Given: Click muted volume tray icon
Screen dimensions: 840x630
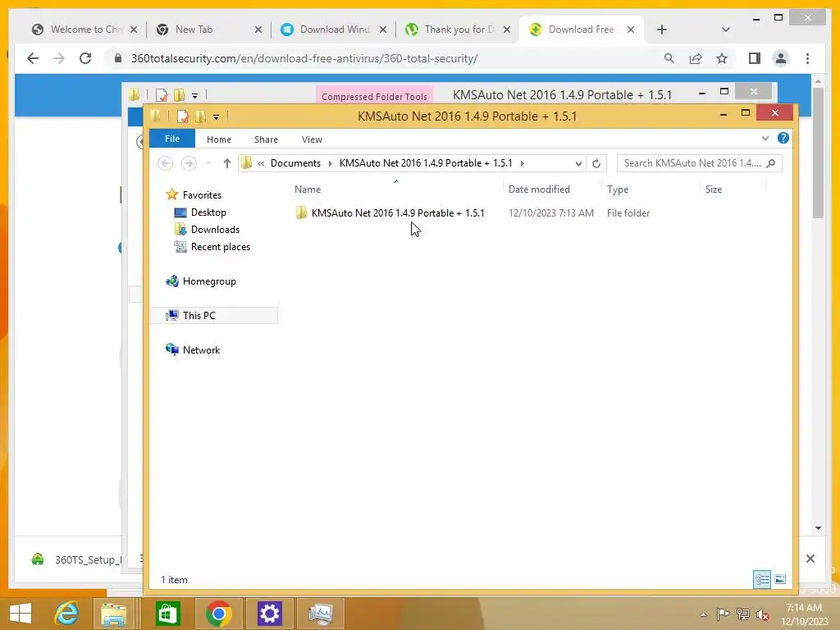Looking at the screenshot, I should point(762,614).
